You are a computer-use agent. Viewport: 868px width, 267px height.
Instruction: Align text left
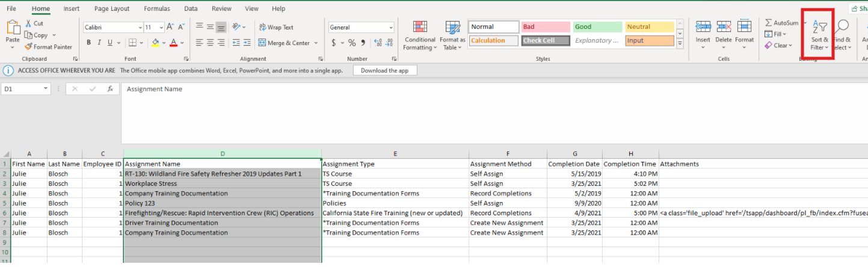199,43
